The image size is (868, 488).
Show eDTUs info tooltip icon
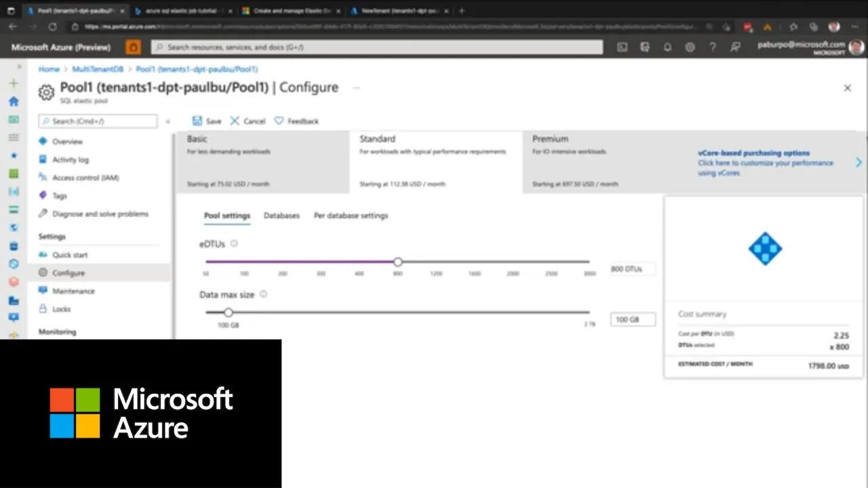tap(234, 243)
